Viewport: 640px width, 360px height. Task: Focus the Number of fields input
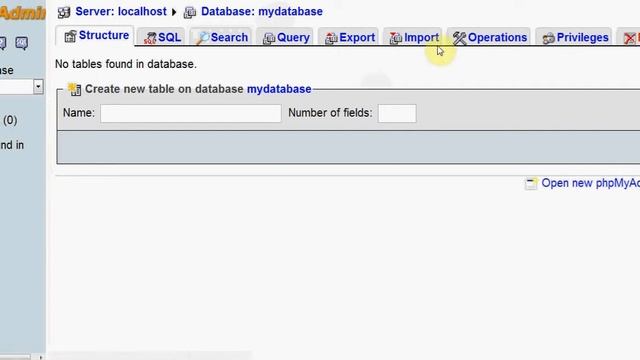pos(397,113)
